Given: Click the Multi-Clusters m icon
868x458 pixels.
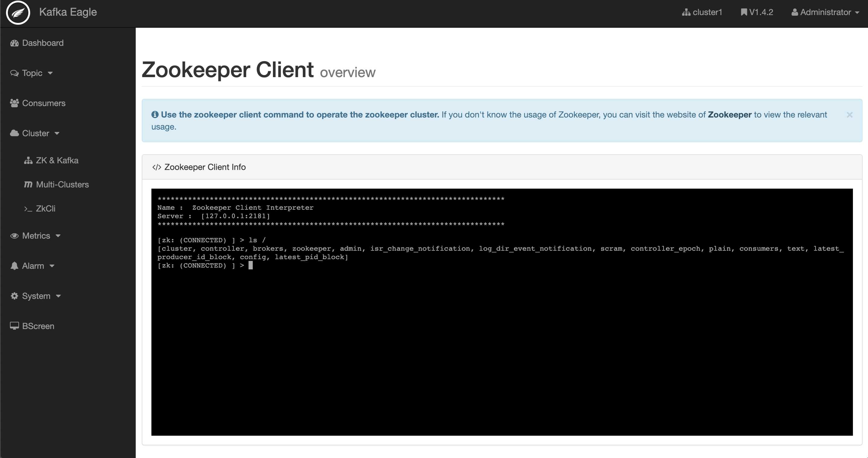Looking at the screenshot, I should (x=28, y=185).
